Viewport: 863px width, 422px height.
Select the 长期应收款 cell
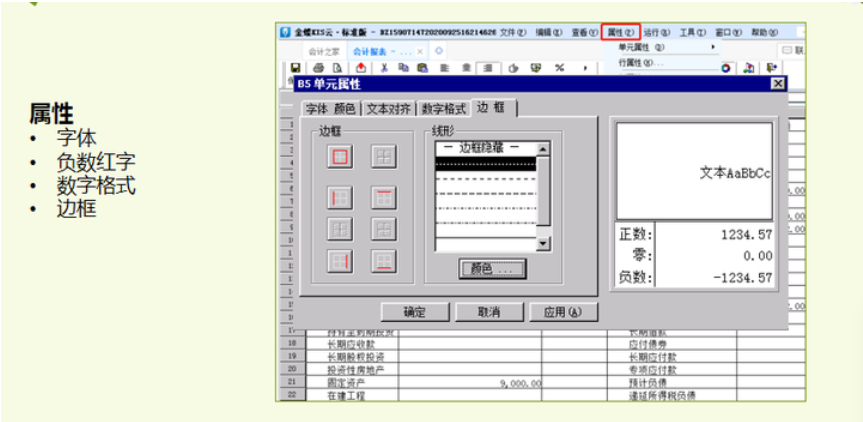[353, 344]
